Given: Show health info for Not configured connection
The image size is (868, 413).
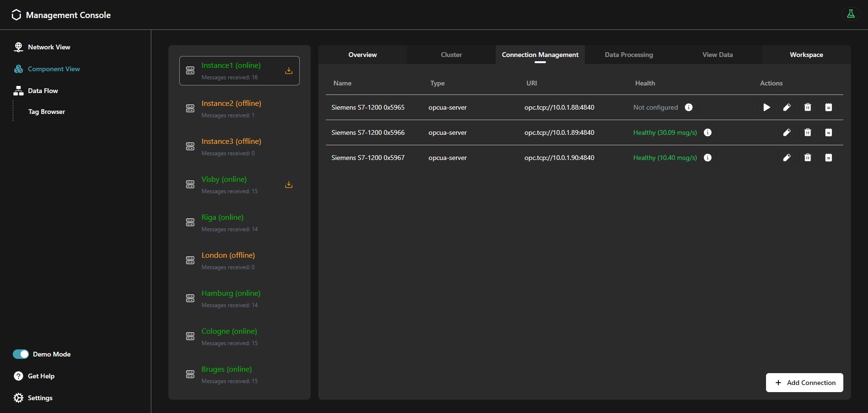Looking at the screenshot, I should click(689, 107).
